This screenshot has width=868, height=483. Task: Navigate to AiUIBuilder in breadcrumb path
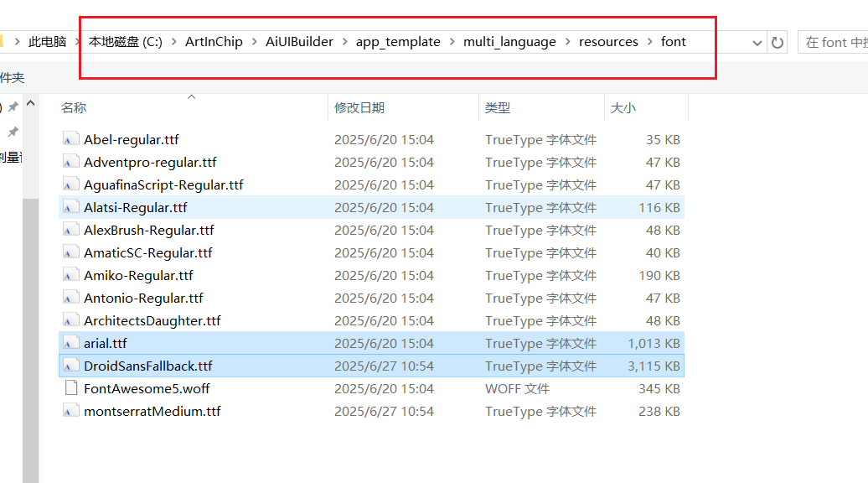(x=299, y=42)
